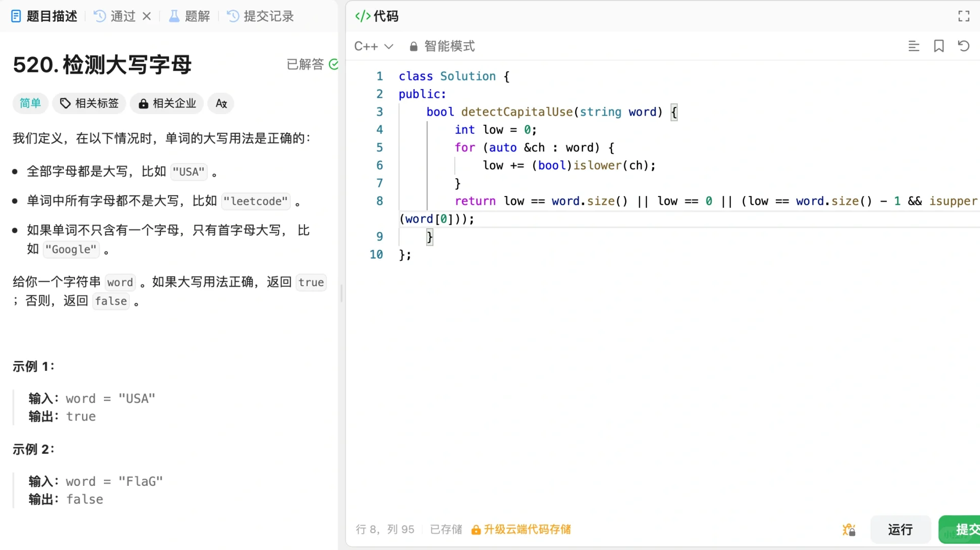Click line number 10 in the gutter
The image size is (980, 550).
click(x=376, y=255)
